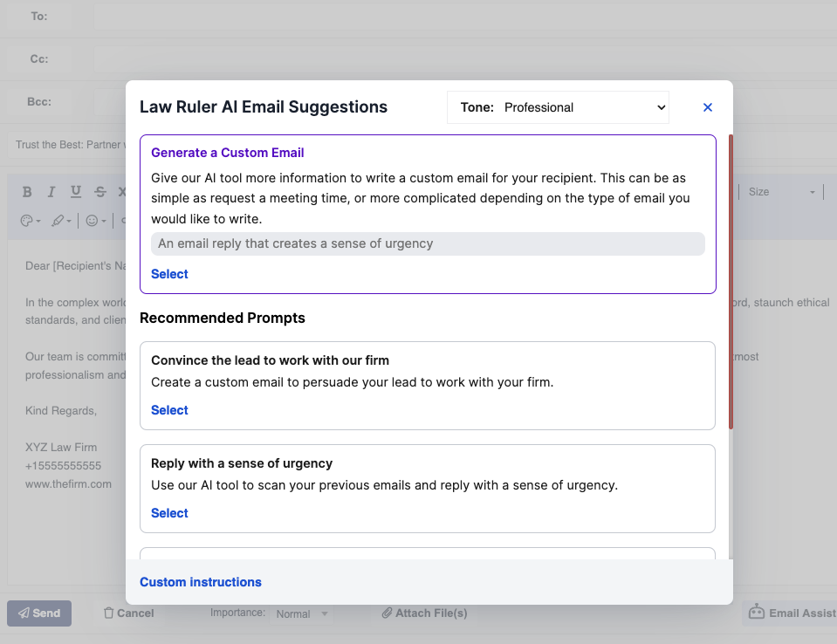
Task: Click the suggestions list vertical scrollbar
Action: pos(731,279)
